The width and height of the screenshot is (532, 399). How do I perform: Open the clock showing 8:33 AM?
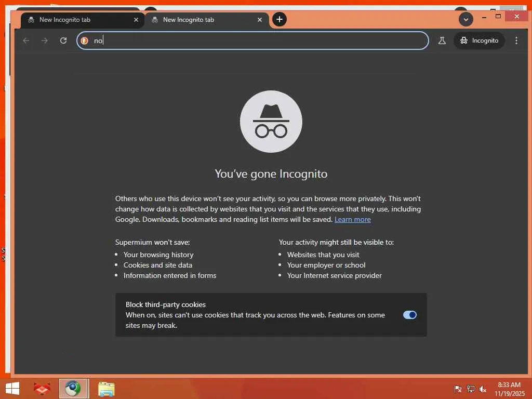(x=509, y=389)
